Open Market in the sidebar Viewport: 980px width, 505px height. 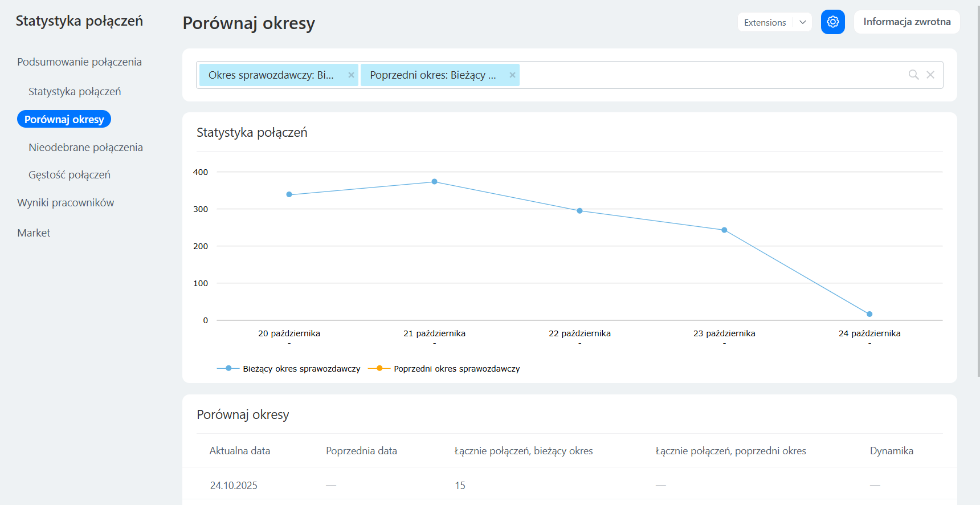click(x=34, y=233)
